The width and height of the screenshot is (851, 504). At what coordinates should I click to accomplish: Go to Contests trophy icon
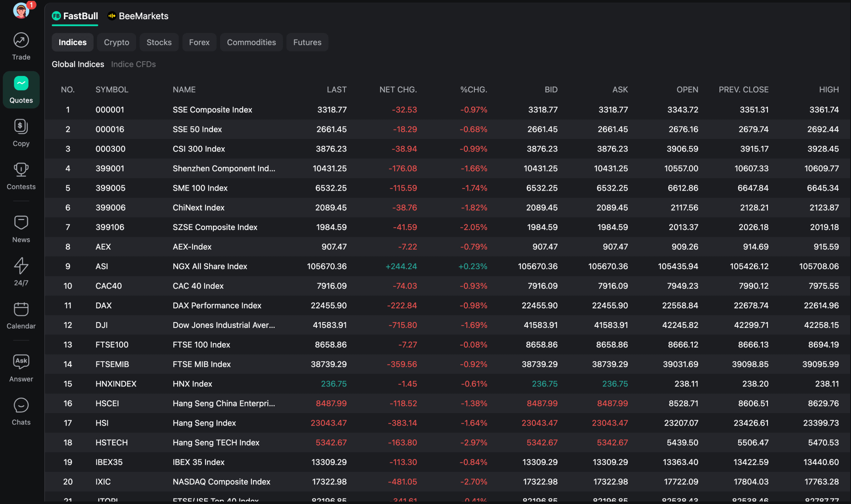coord(21,176)
